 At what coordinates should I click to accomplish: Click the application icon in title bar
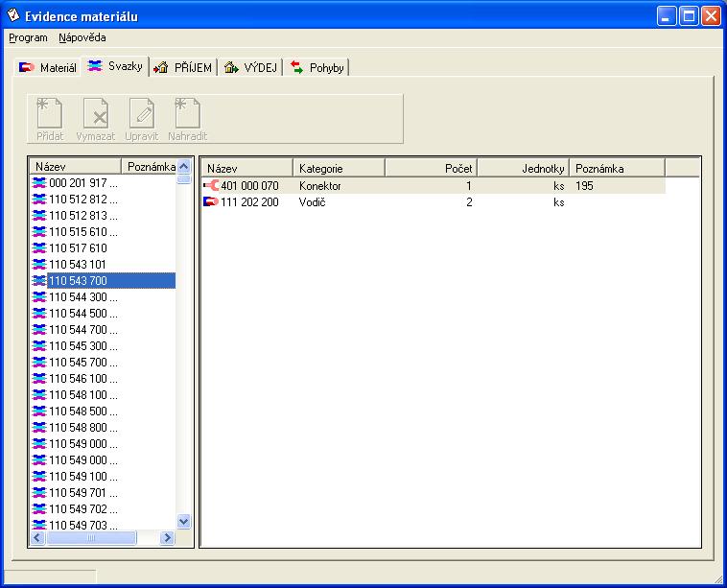coord(13,15)
